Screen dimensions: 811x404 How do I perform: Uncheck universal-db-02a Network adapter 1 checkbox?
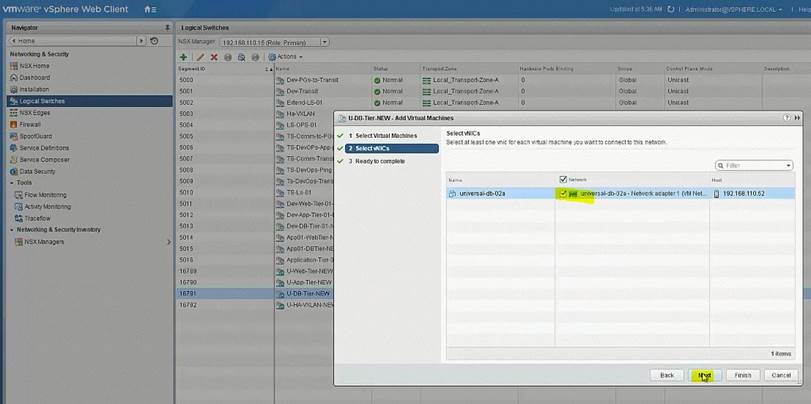coord(564,193)
